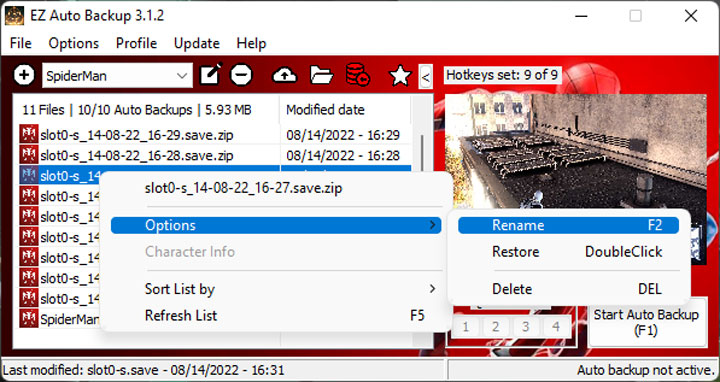Expand the Options context menu entry

point(276,225)
